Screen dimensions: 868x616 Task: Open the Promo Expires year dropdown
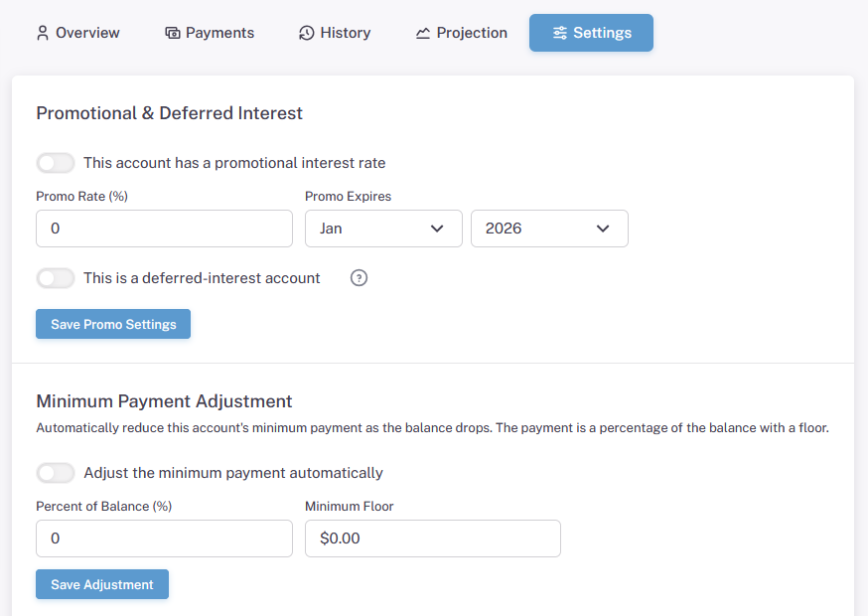point(549,229)
